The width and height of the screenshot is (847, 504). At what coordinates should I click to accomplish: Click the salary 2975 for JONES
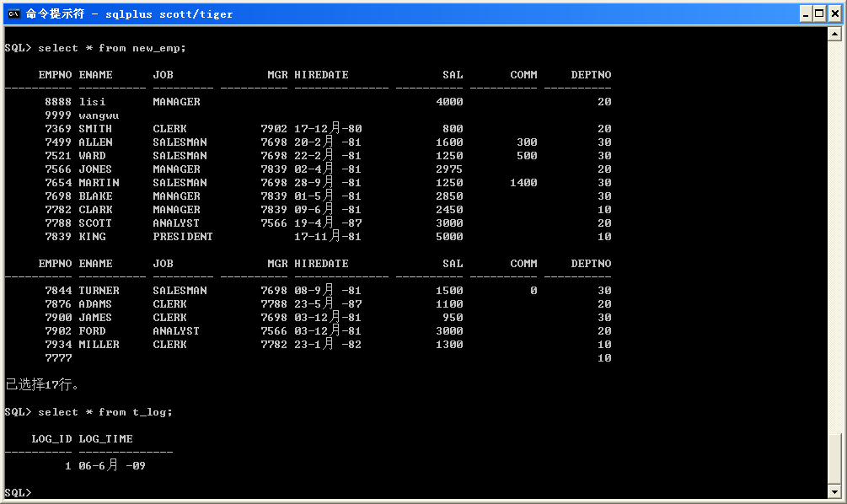pos(449,169)
